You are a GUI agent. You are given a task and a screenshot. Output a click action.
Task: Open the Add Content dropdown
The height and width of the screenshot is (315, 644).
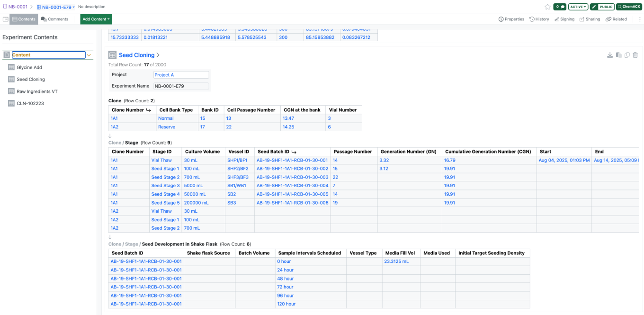pyautogui.click(x=96, y=19)
